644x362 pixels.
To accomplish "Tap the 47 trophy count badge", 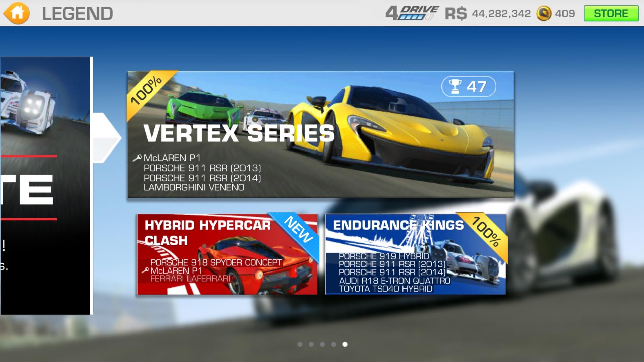I will tap(468, 86).
